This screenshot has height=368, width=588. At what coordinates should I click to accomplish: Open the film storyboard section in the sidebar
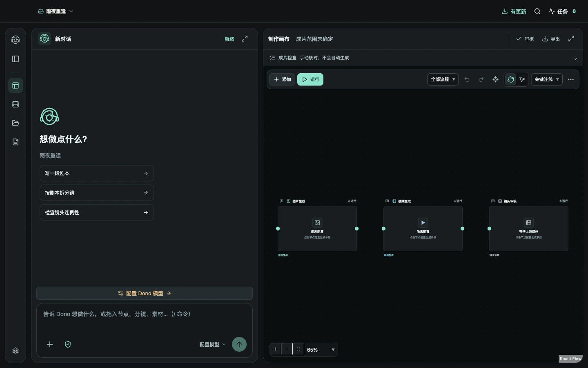16,104
